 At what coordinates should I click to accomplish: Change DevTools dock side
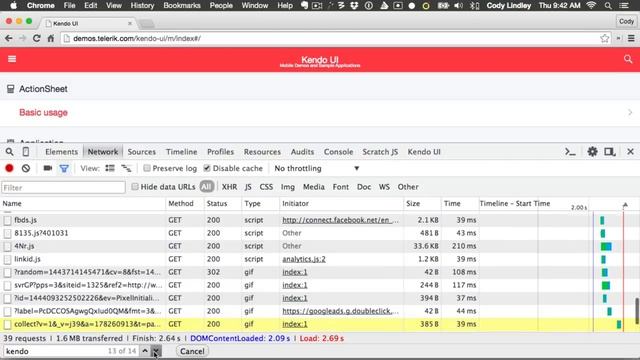coord(610,152)
